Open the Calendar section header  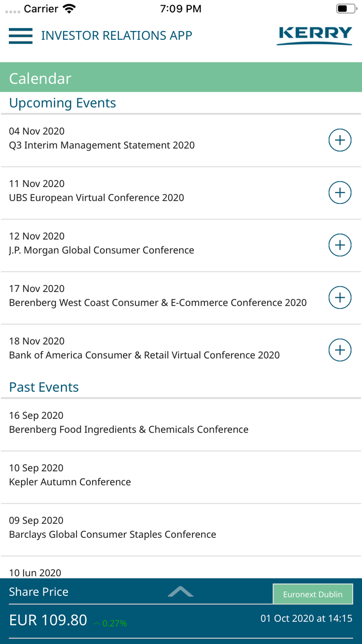(x=40, y=79)
